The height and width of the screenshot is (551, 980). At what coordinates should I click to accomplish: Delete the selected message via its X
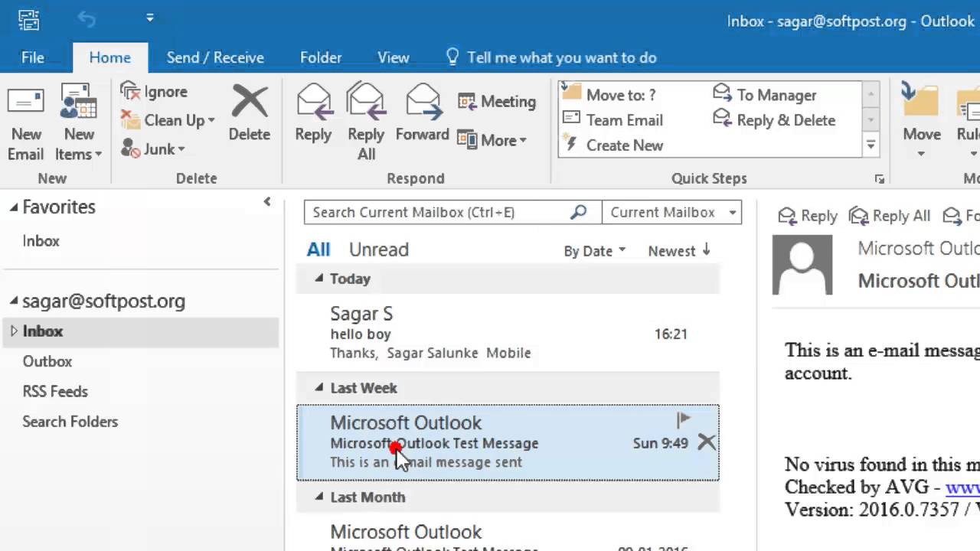[x=706, y=442]
